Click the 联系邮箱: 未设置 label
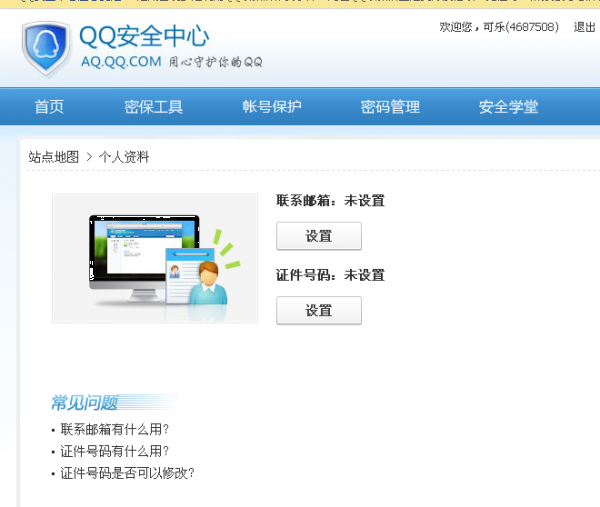This screenshot has width=600, height=507. (x=330, y=200)
